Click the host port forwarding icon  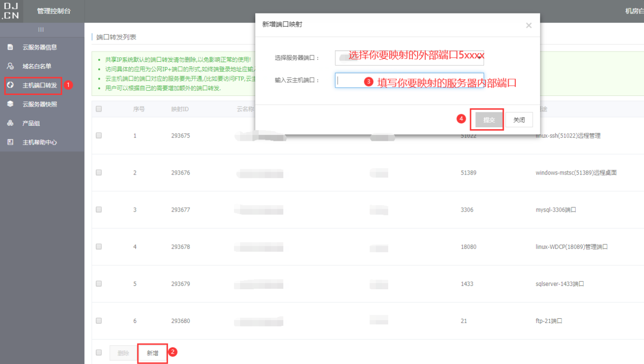point(10,85)
